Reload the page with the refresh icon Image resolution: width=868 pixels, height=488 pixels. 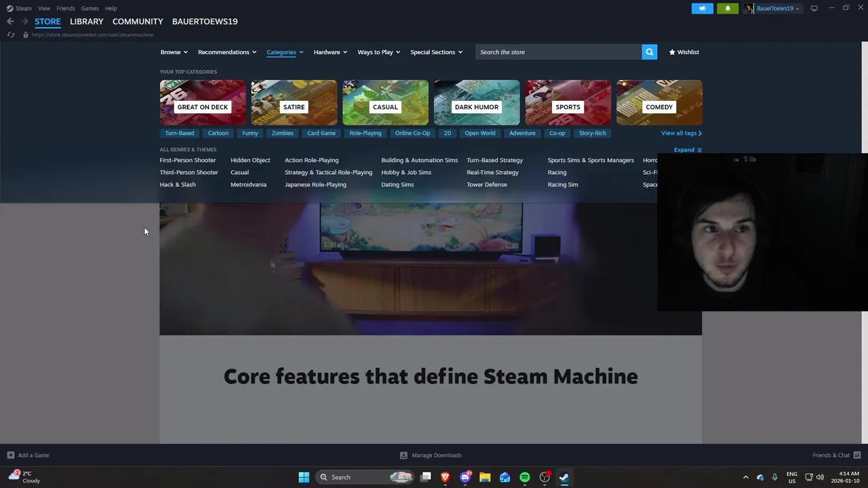coord(11,35)
